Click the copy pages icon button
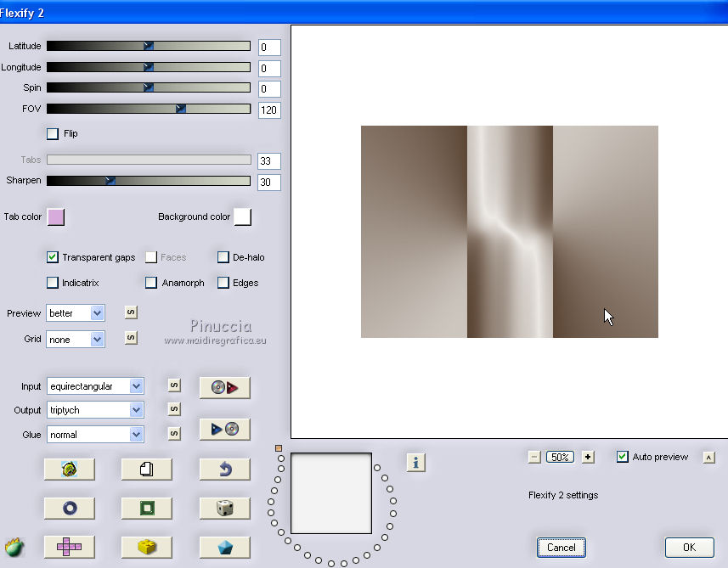The height and width of the screenshot is (568, 728). click(x=146, y=470)
